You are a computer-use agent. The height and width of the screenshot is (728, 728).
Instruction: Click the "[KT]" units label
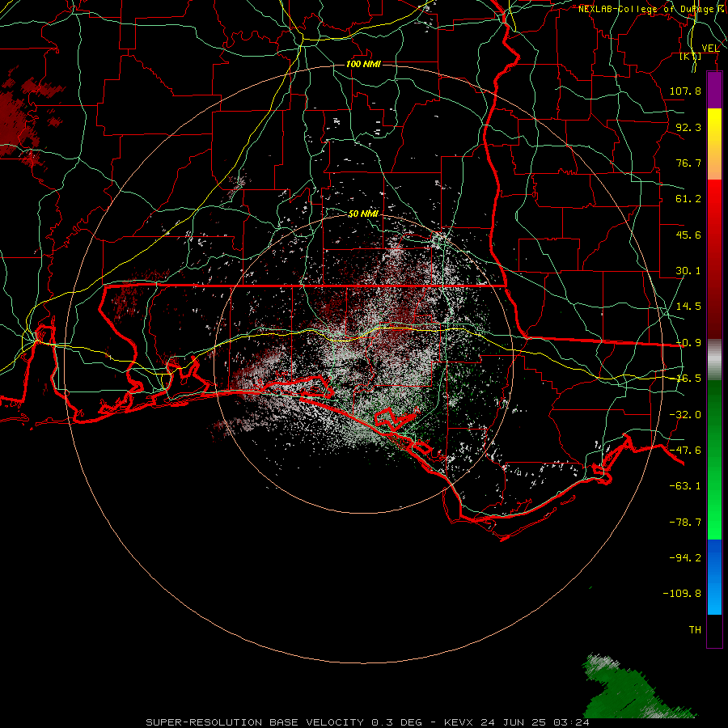pyautogui.click(x=691, y=56)
